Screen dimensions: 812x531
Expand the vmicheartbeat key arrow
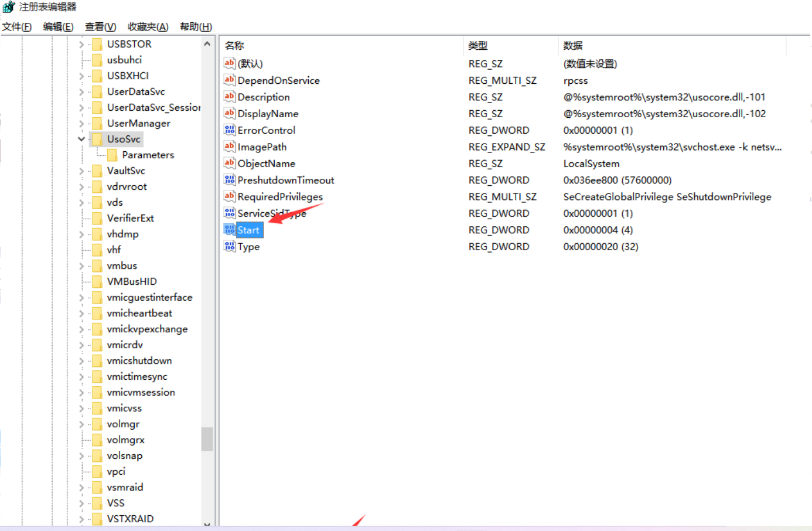(x=81, y=313)
